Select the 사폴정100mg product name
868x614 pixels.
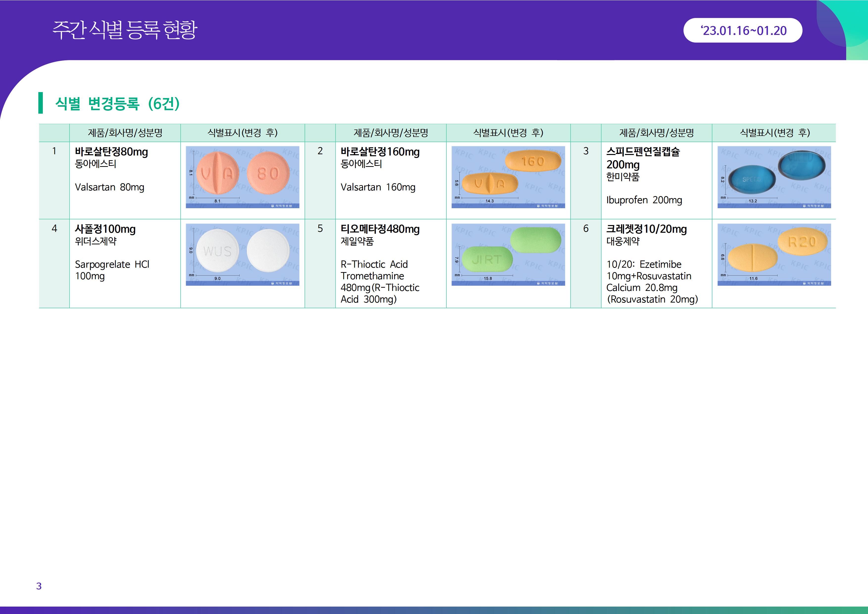[x=105, y=229]
